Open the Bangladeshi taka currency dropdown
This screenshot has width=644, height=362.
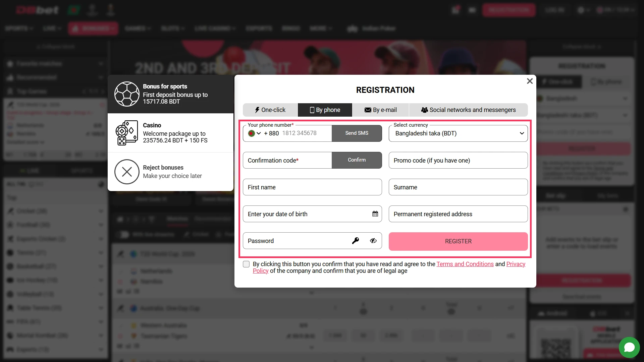pyautogui.click(x=458, y=133)
